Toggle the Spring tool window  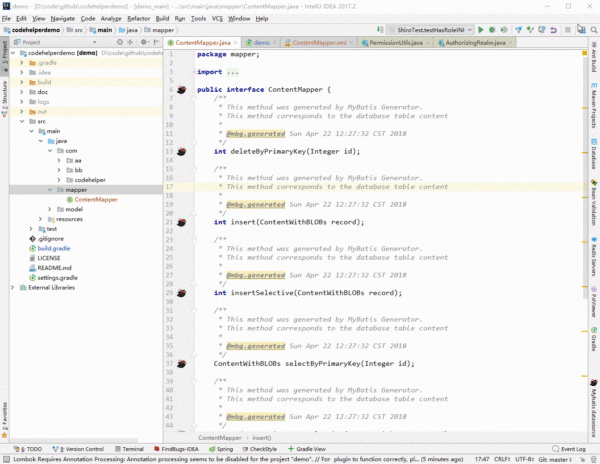[x=221, y=449]
